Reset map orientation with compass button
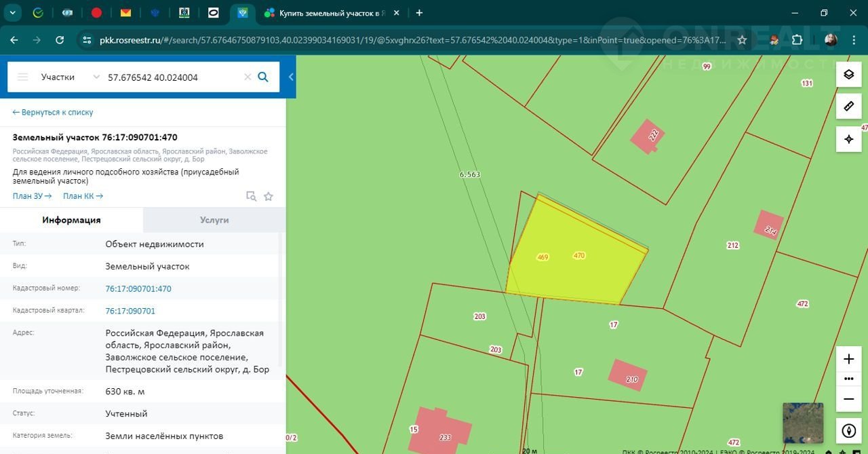Screen dimensions: 868x454 point(848,431)
